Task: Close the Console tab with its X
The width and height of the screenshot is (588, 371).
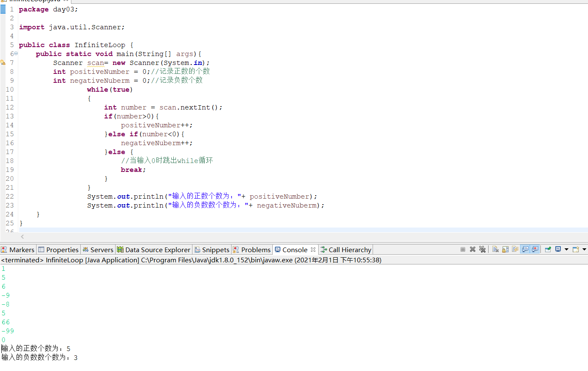Action: coord(313,250)
